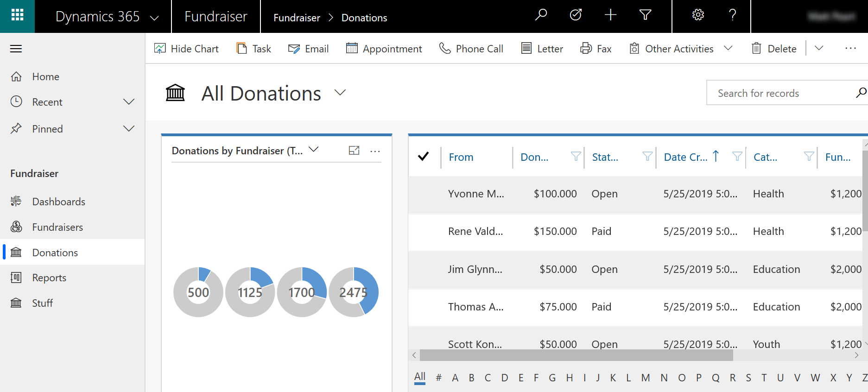Expand the Recent section in sidebar
Image resolution: width=868 pixels, height=392 pixels.
128,102
